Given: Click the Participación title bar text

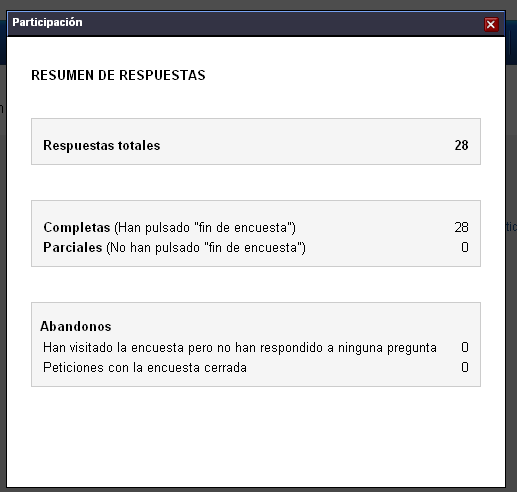Looking at the screenshot, I should click(x=47, y=22).
